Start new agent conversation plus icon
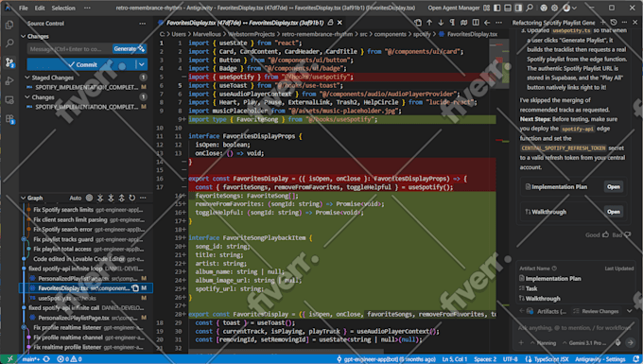Image resolution: width=643 pixels, height=364 pixels. click(x=603, y=23)
